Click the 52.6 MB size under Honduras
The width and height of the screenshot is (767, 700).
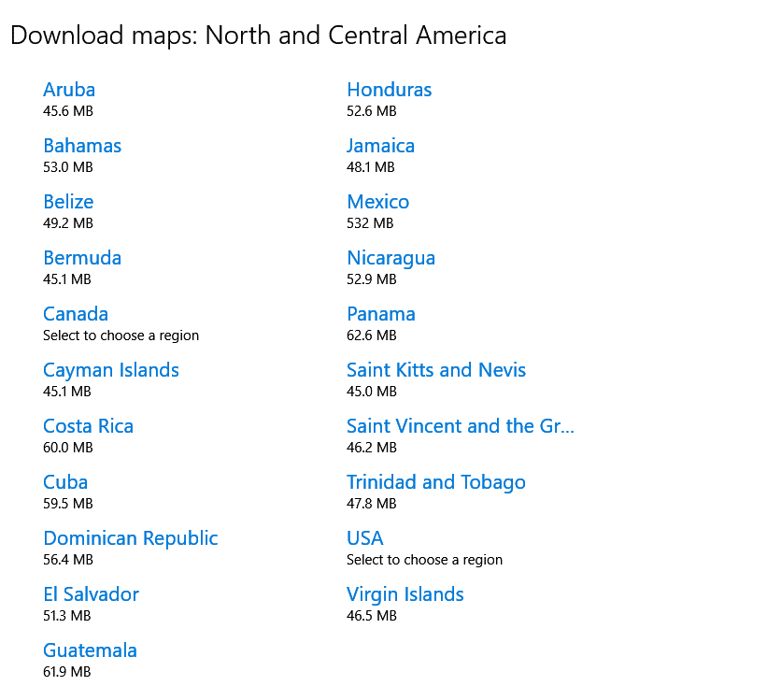click(372, 111)
